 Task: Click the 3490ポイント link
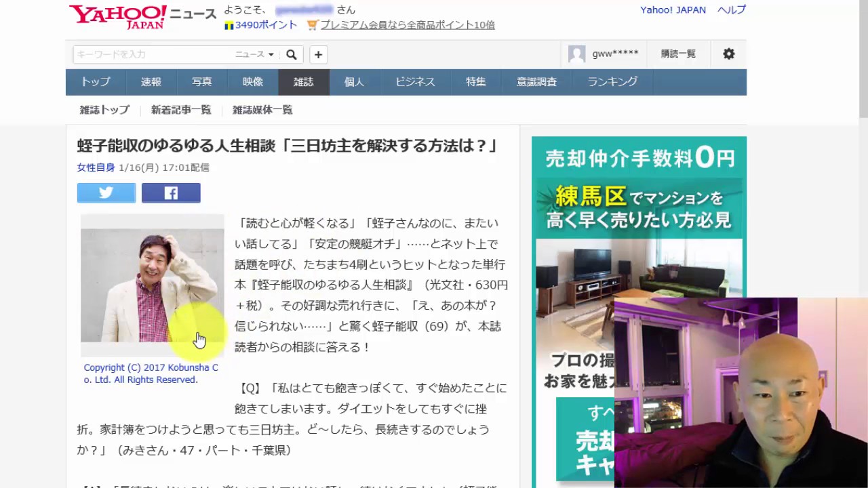click(x=266, y=25)
